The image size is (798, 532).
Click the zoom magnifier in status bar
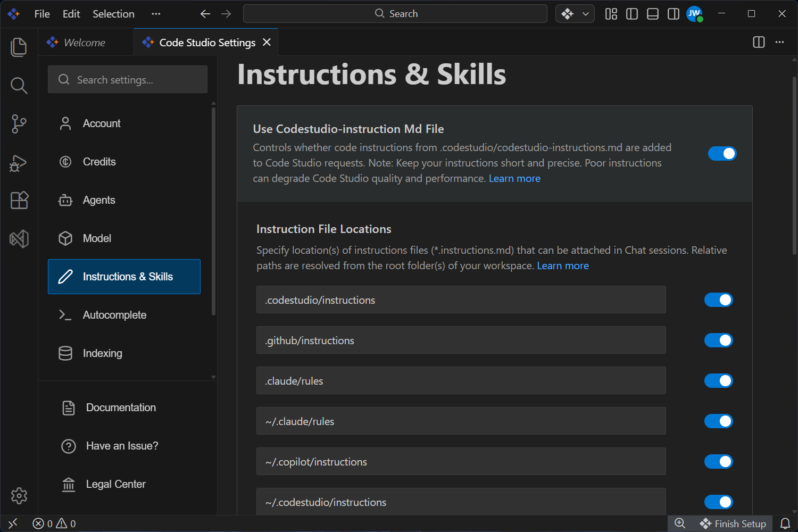click(680, 523)
